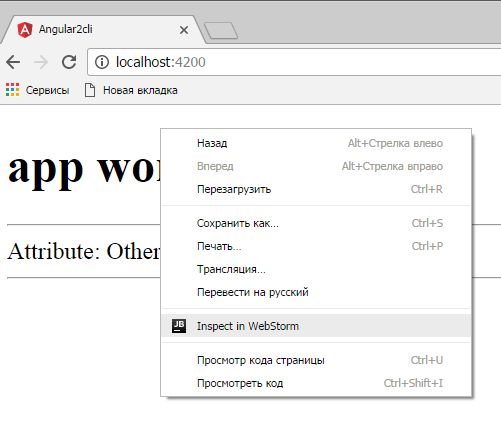The height and width of the screenshot is (422, 501).
Task: Open the Сервисы apps grid icon
Action: tap(13, 90)
